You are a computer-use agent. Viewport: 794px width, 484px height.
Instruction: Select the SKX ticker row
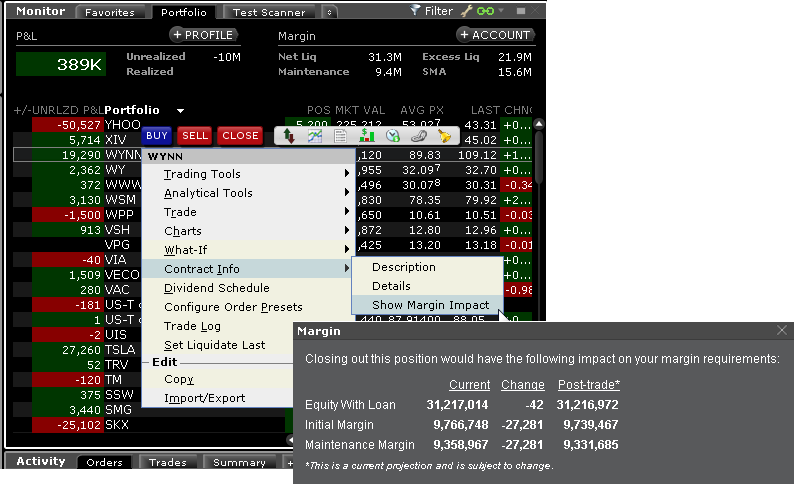pos(152,425)
